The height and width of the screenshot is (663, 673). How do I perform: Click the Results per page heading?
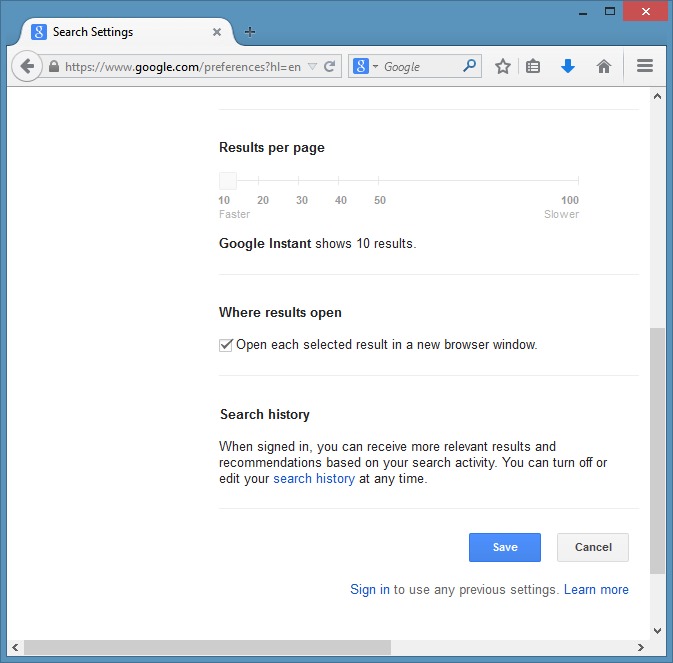click(x=272, y=148)
